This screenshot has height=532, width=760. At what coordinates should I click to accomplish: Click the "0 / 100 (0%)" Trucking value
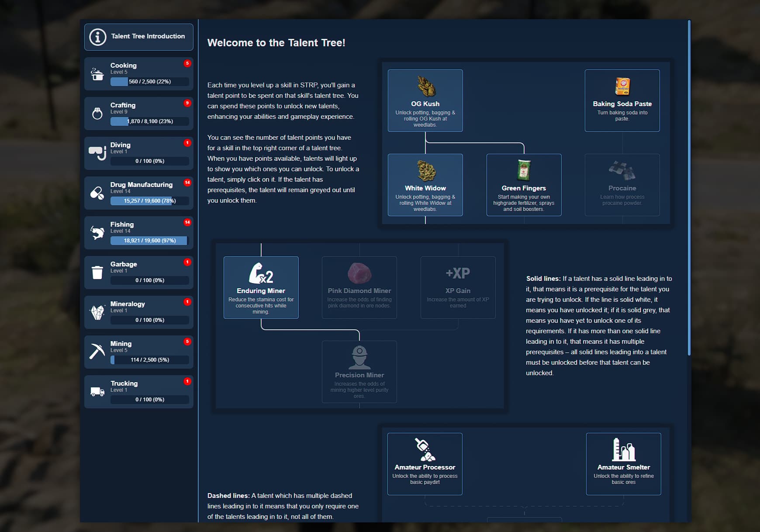point(150,400)
